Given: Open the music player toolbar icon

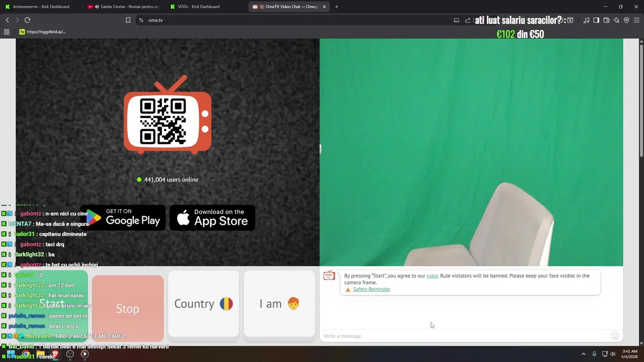Looking at the screenshot, I should point(586,20).
